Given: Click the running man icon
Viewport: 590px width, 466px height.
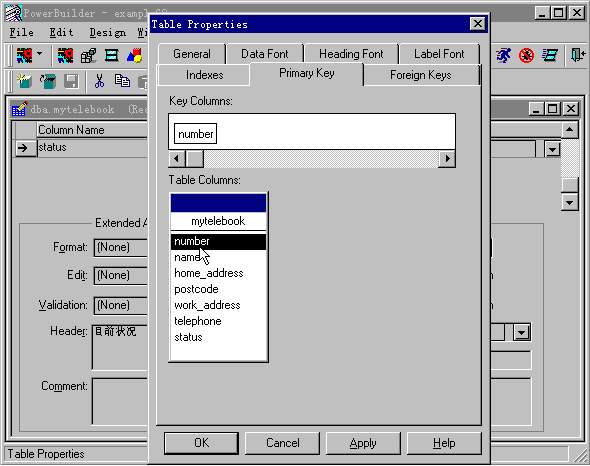Looking at the screenshot, I should [503, 55].
